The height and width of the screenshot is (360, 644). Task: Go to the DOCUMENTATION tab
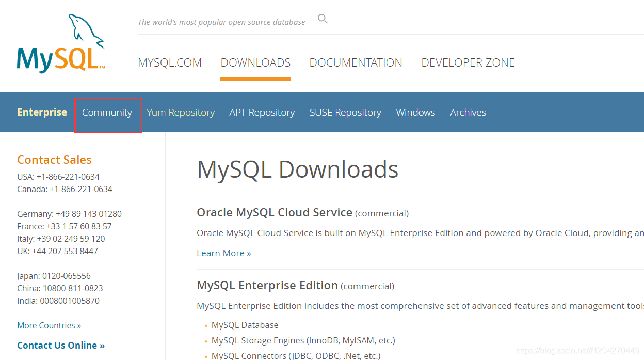(356, 62)
